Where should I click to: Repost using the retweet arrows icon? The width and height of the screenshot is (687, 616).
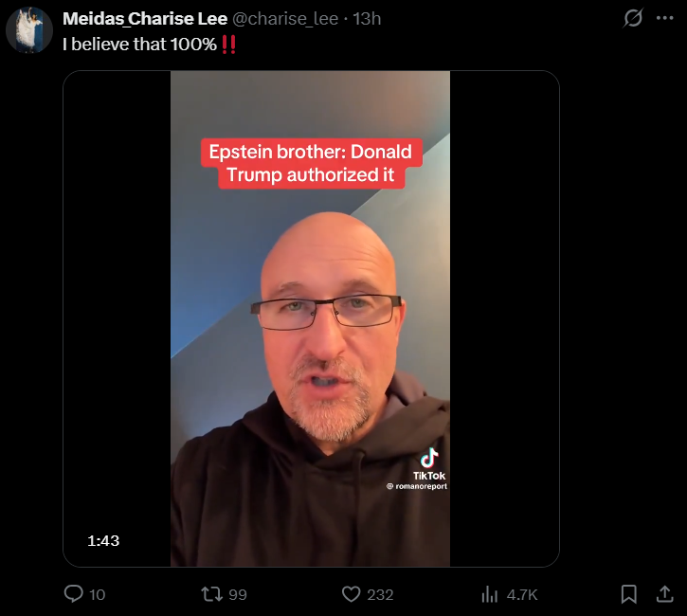point(212,594)
